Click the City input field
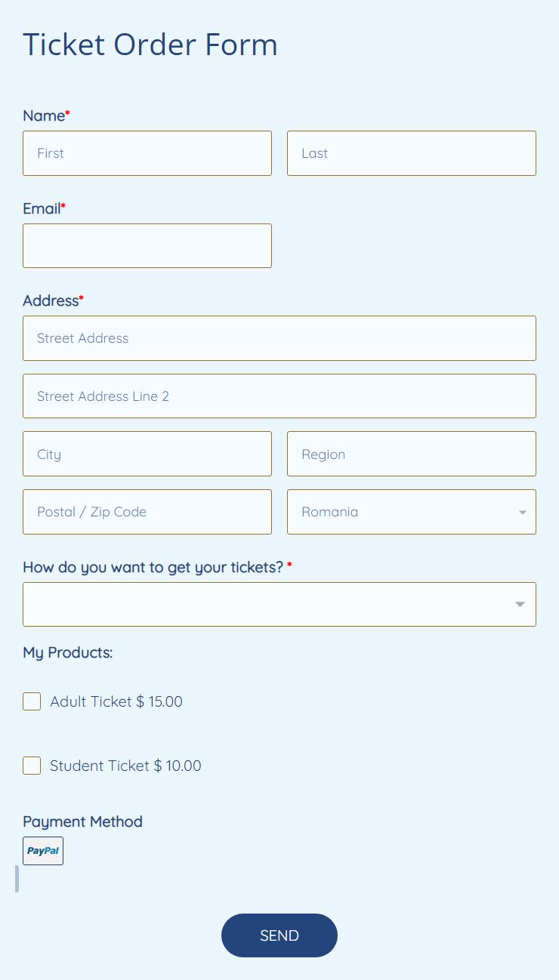Screen dimensions: 559x980 point(147,454)
